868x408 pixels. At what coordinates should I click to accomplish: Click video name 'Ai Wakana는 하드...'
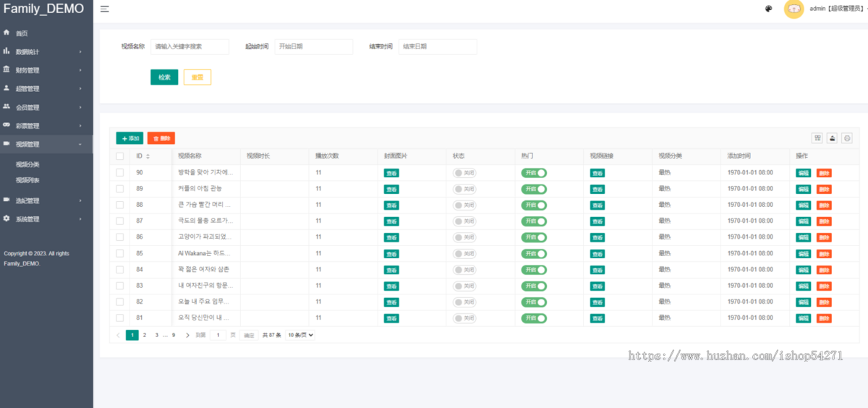coord(204,253)
